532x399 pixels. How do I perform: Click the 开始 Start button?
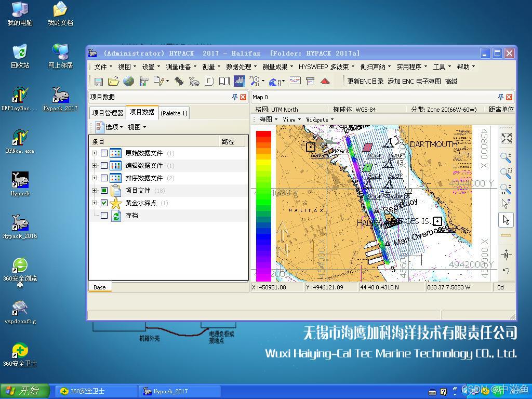(25, 391)
